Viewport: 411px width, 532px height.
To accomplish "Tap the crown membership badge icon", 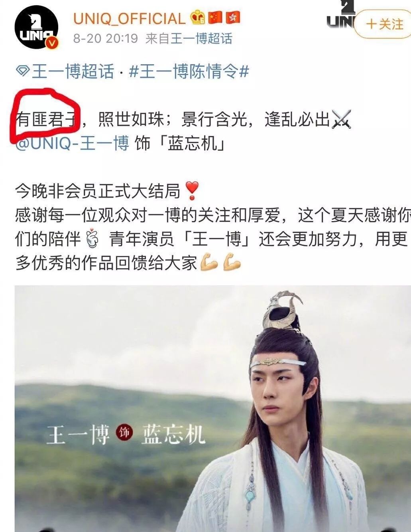I will [x=197, y=18].
